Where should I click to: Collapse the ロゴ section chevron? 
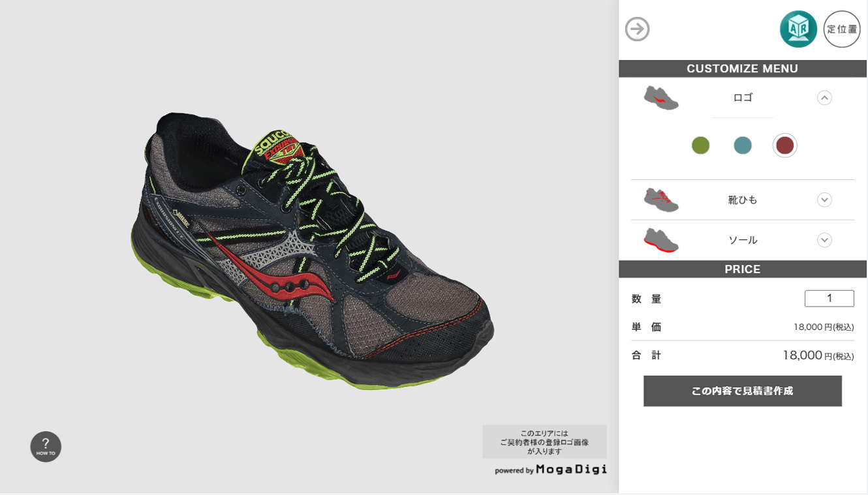click(824, 98)
